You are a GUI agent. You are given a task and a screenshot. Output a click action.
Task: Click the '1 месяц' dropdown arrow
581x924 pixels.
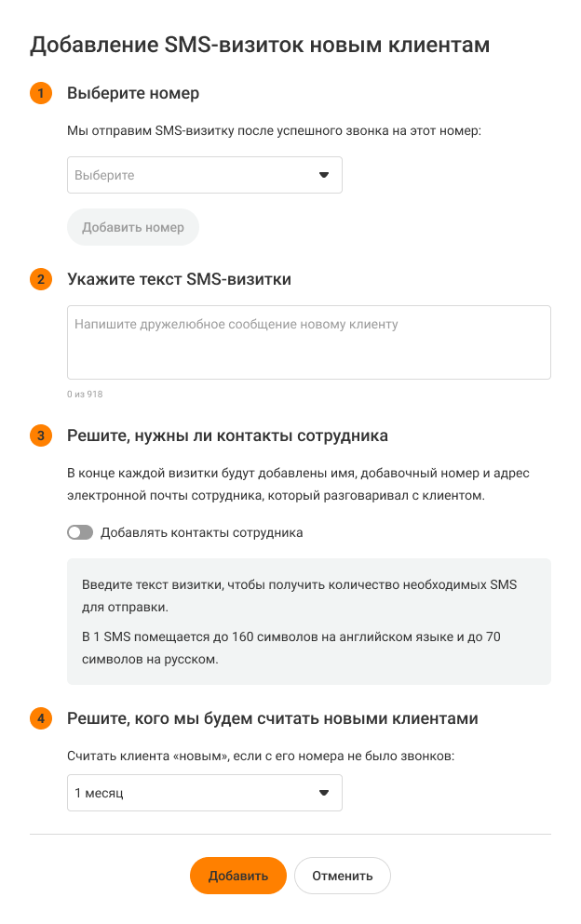(324, 793)
